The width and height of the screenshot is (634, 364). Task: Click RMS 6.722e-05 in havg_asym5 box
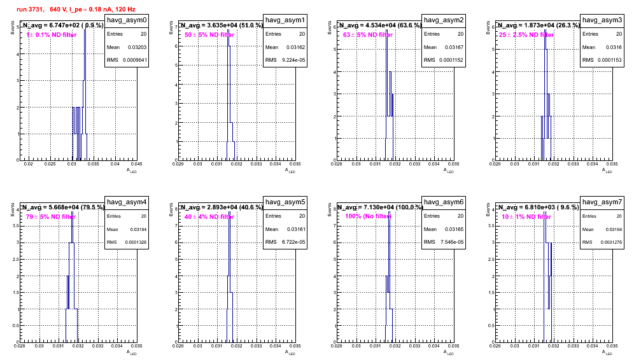click(285, 242)
